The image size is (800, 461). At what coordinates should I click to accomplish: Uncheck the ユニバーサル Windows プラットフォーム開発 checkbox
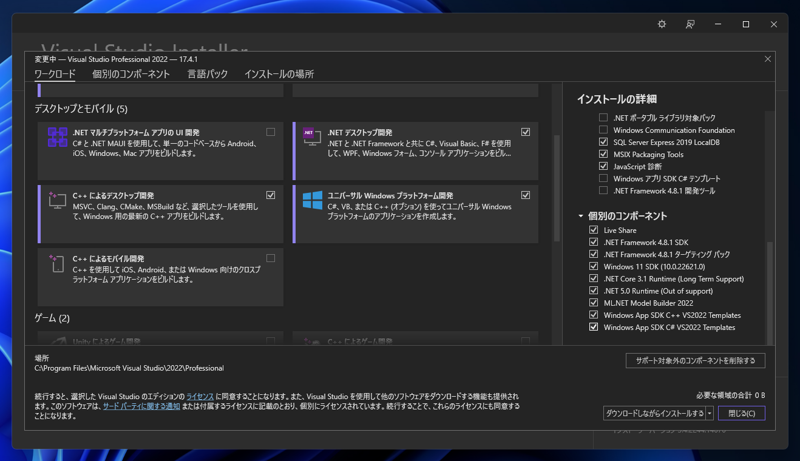526,195
